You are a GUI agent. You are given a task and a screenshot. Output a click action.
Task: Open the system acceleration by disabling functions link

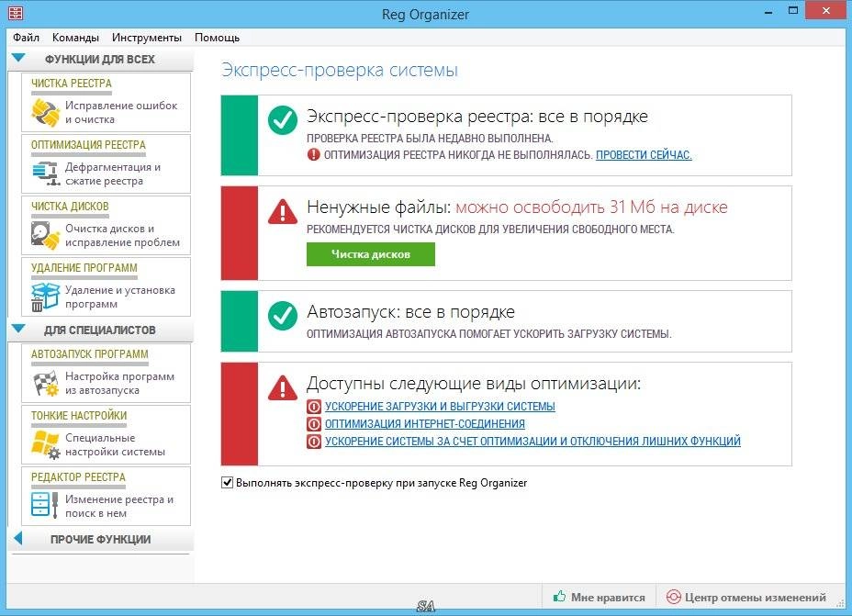532,441
